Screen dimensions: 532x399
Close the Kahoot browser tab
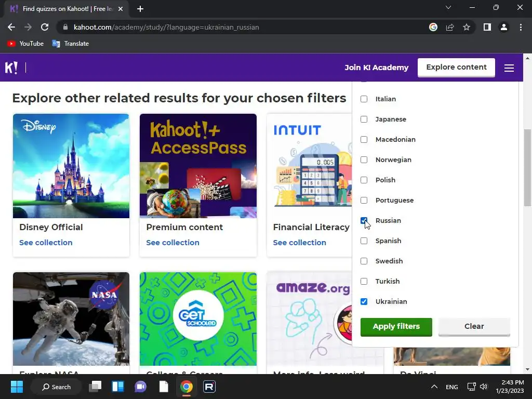point(121,9)
